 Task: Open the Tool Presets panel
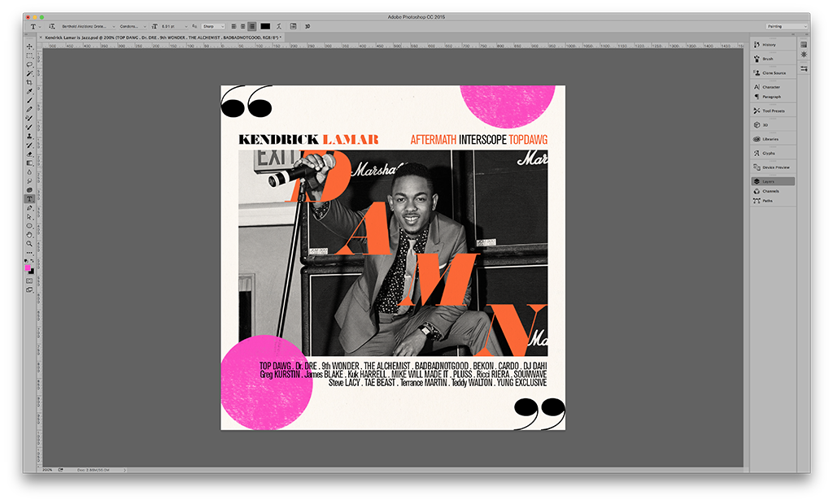773,111
